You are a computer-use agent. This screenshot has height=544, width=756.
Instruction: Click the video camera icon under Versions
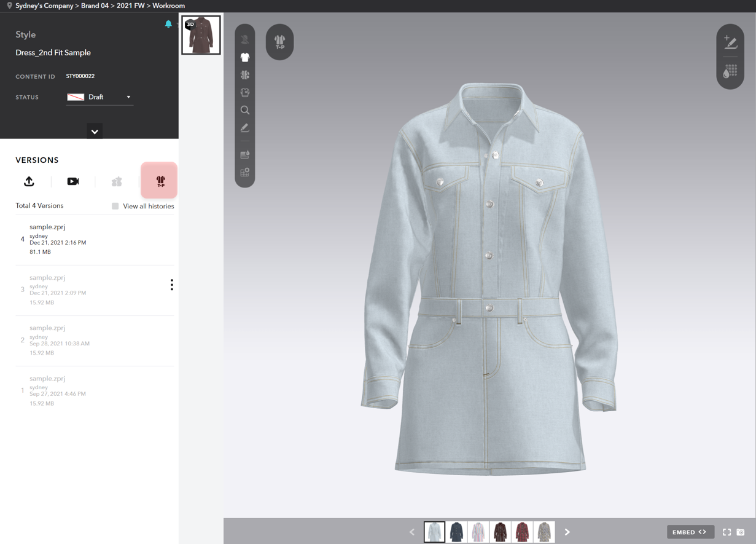click(x=73, y=181)
